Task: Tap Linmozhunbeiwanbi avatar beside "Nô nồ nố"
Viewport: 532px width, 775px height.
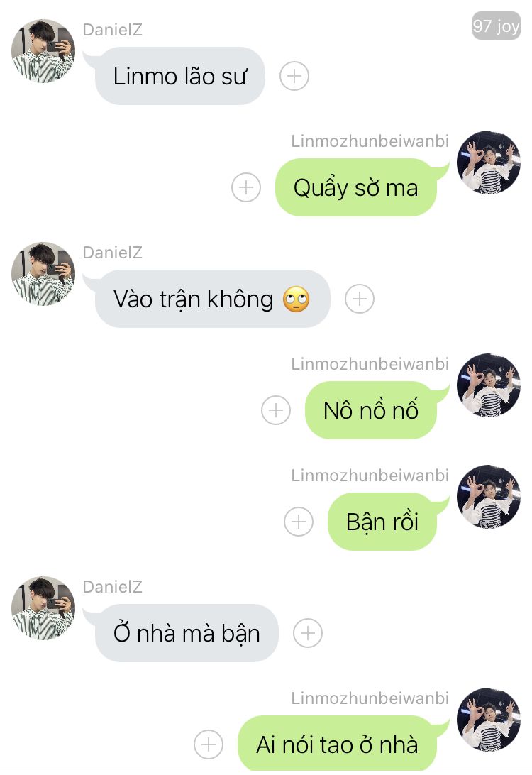Action: coord(489,385)
